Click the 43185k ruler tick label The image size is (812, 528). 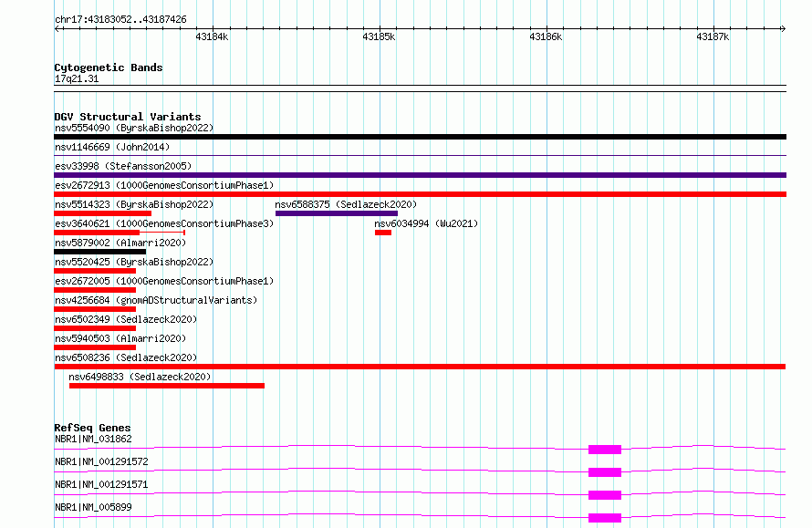(x=379, y=36)
